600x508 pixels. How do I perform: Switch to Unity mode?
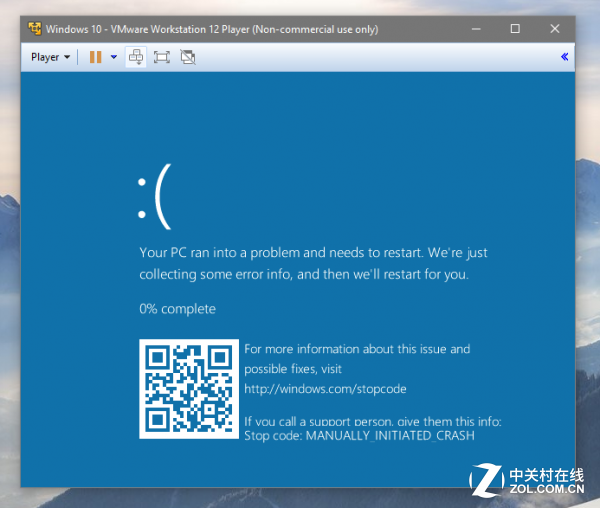(x=188, y=57)
